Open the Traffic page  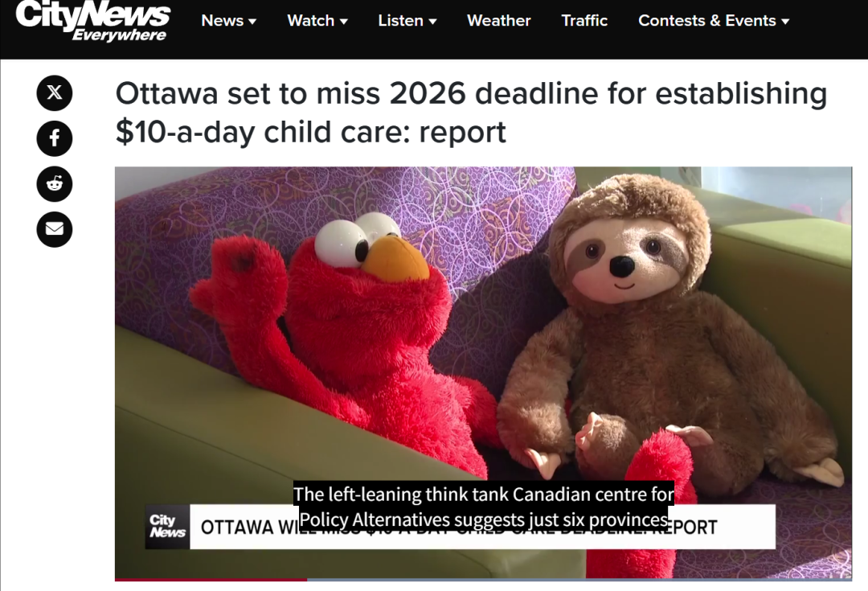584,20
